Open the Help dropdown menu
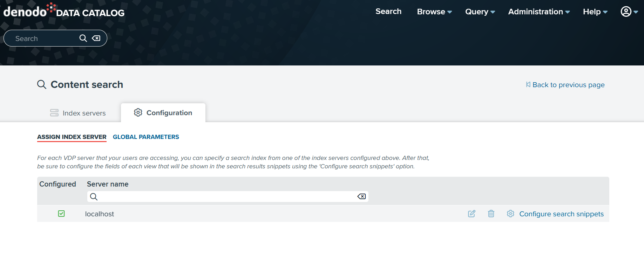The width and height of the screenshot is (644, 259). click(595, 12)
